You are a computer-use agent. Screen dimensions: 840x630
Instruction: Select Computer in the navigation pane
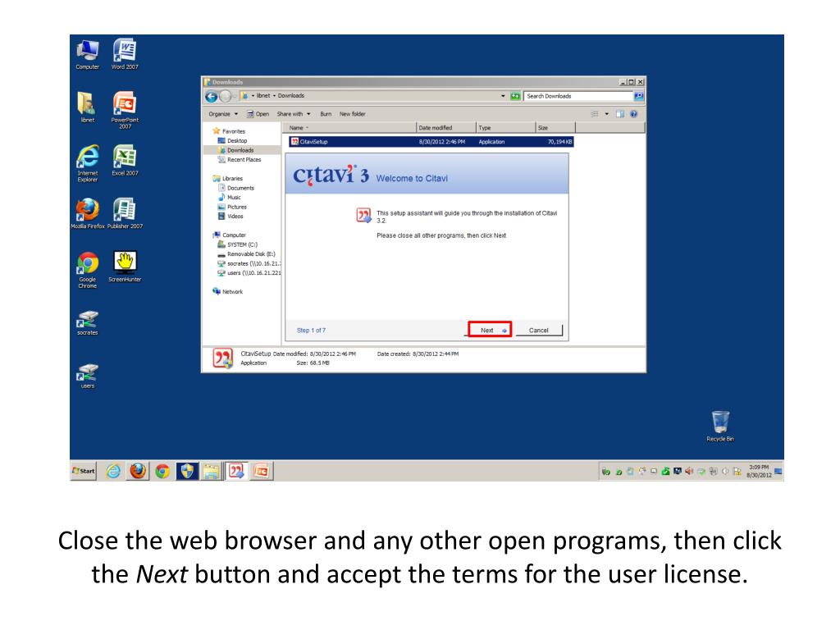pos(230,235)
